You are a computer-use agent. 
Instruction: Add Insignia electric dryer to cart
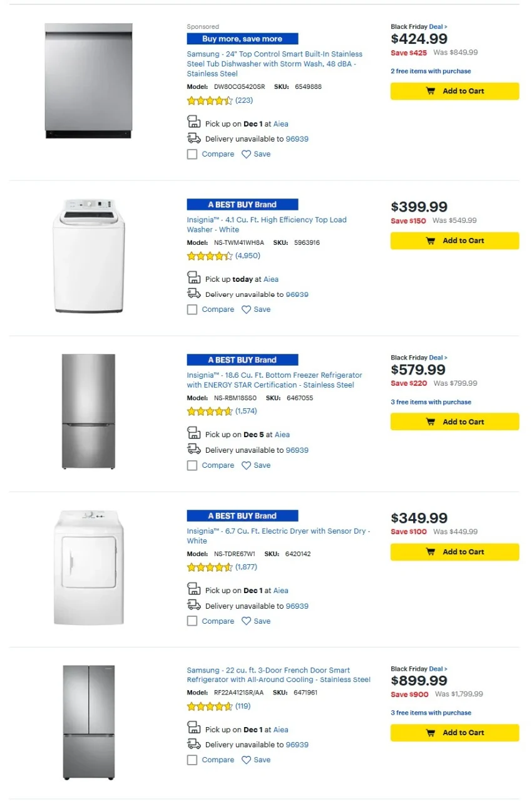click(454, 552)
